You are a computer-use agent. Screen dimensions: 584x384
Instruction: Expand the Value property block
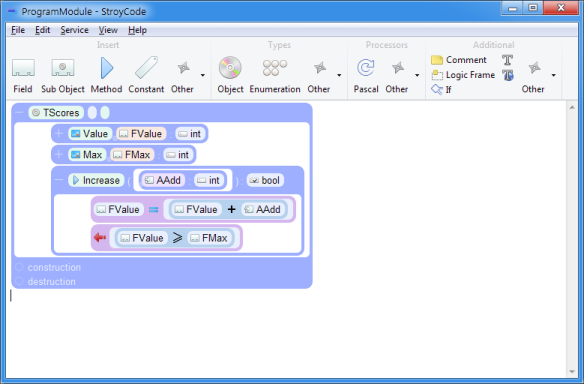click(x=58, y=133)
